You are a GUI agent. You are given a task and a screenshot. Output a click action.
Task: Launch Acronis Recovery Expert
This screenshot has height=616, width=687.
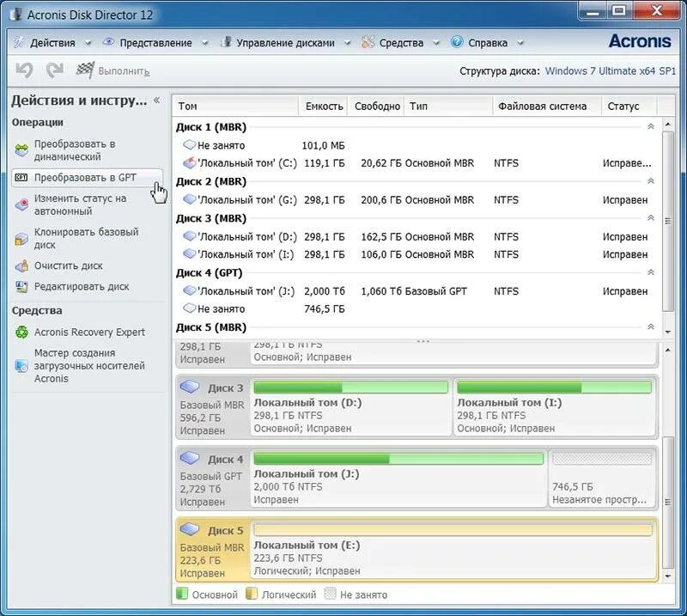click(89, 332)
